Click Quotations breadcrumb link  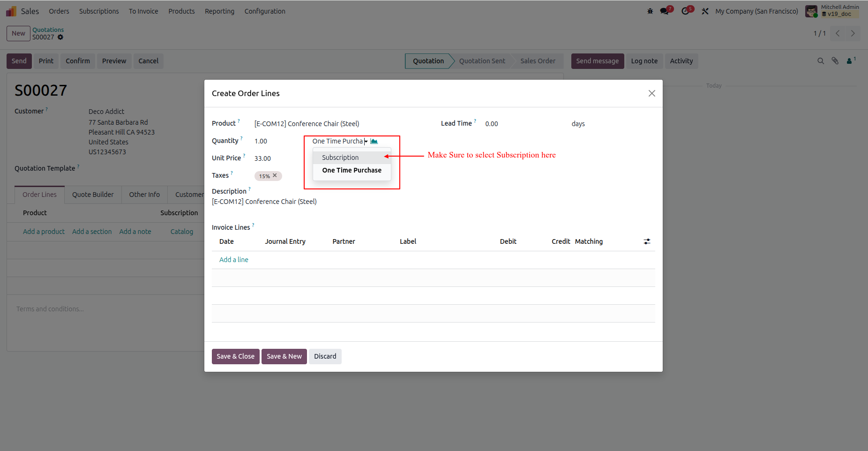[x=48, y=30]
